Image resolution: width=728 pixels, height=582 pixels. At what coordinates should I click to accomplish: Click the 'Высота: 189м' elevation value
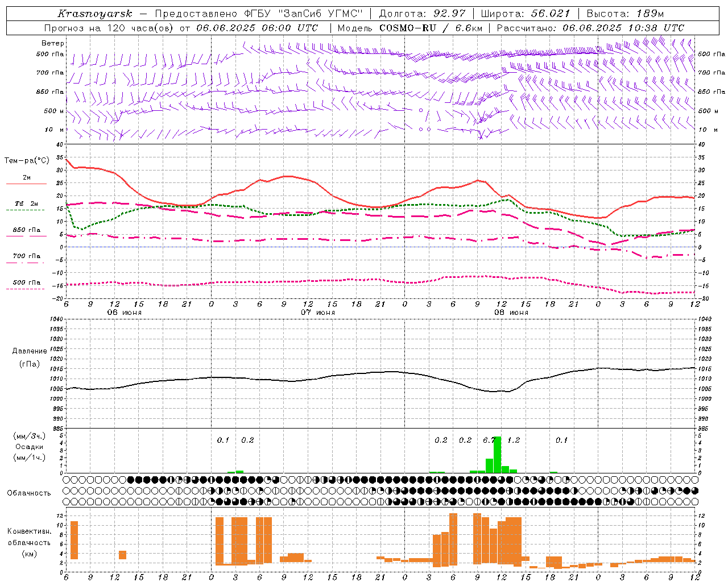(624, 14)
